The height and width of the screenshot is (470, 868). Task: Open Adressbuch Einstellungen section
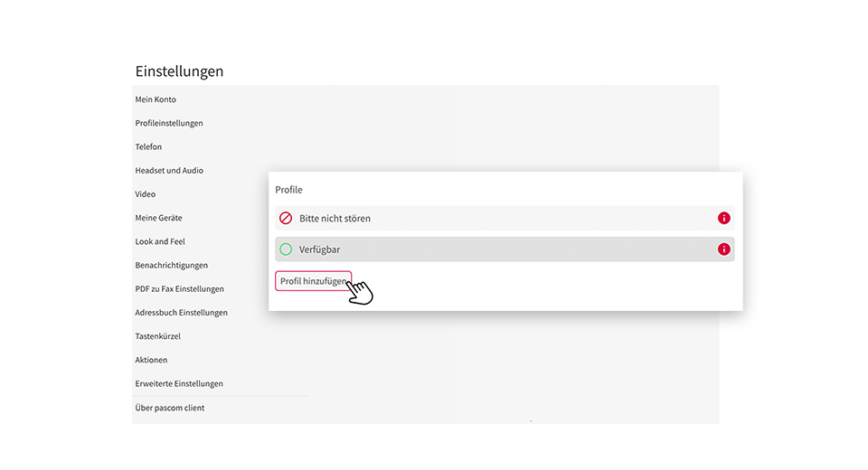tap(181, 313)
